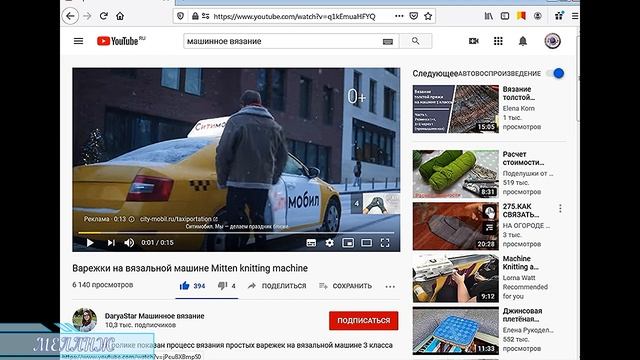Click the video progress bar
The image size is (640, 360).
pos(236,233)
